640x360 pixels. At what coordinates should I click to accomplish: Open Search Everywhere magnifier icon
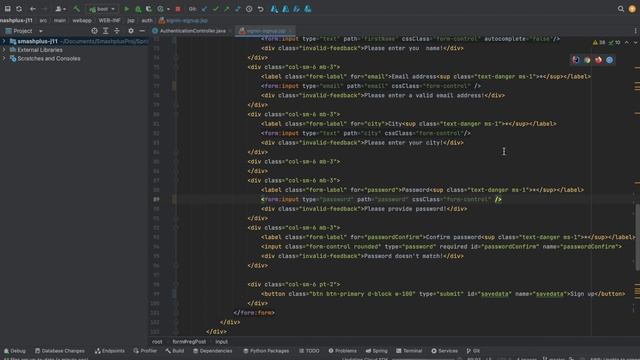point(620,9)
